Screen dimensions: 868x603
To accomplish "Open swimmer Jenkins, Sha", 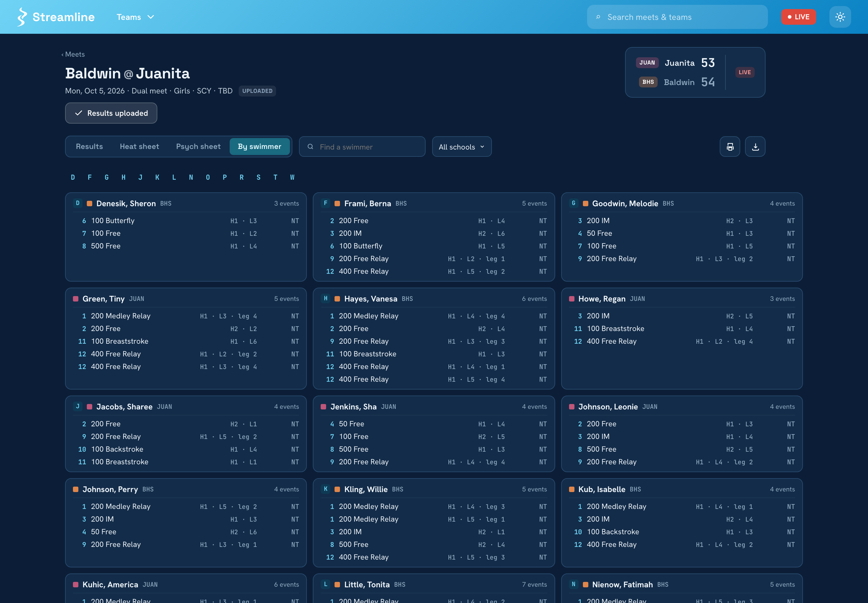I will [x=353, y=407].
